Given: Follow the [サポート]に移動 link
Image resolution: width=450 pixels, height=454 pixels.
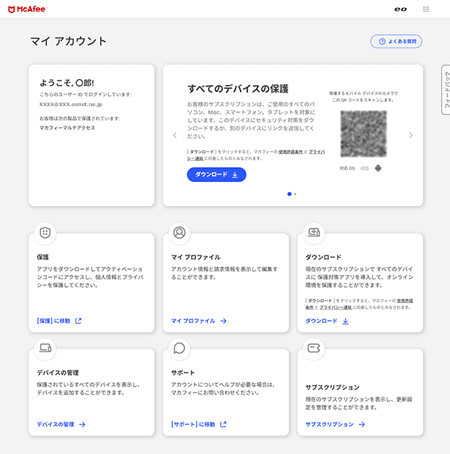Looking at the screenshot, I should tap(193, 424).
